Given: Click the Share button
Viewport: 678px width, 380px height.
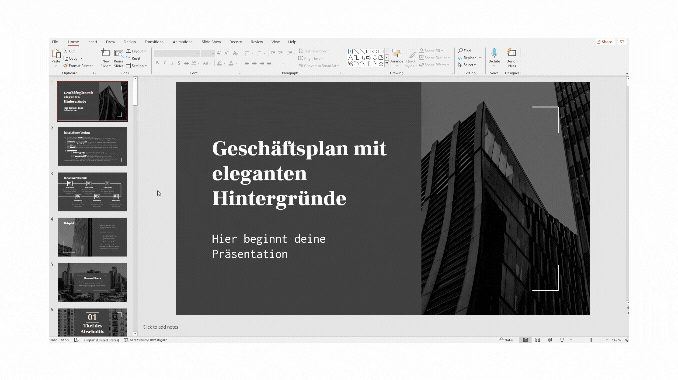Looking at the screenshot, I should pos(604,42).
